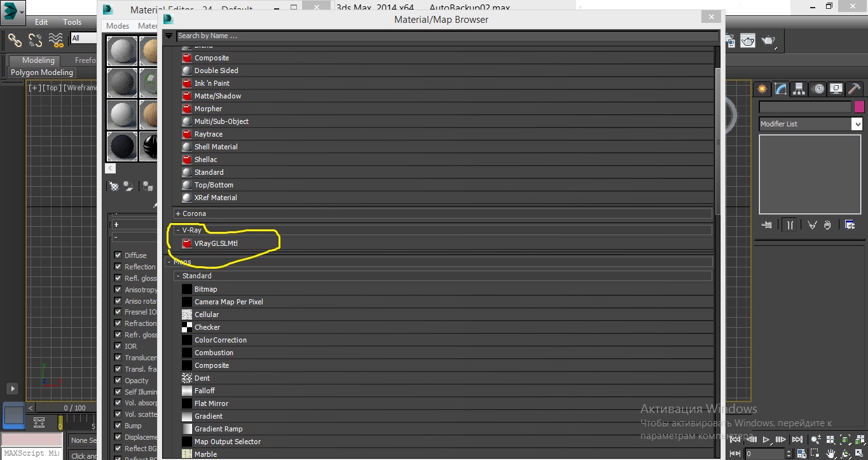
Task: Select the Bind to Space Warp tool
Action: (x=56, y=41)
